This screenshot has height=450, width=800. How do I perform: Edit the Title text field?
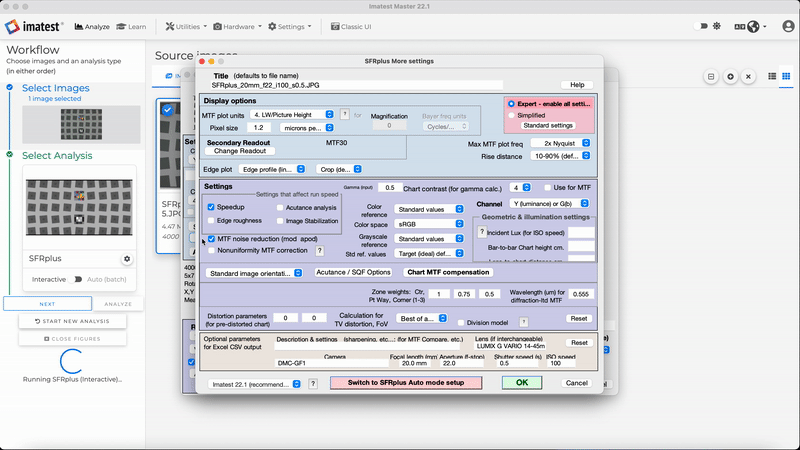pyautogui.click(x=357, y=85)
